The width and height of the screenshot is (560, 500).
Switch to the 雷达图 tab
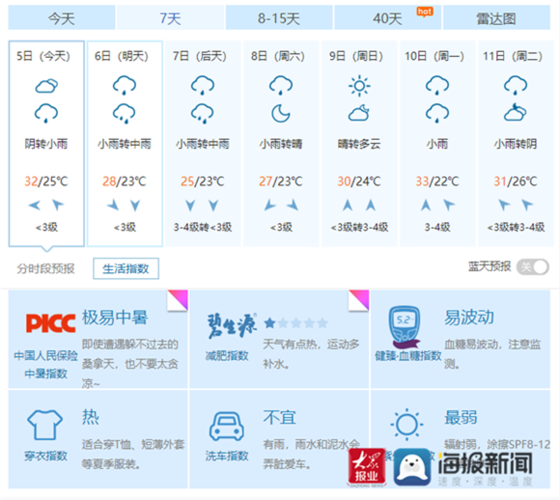tap(496, 18)
